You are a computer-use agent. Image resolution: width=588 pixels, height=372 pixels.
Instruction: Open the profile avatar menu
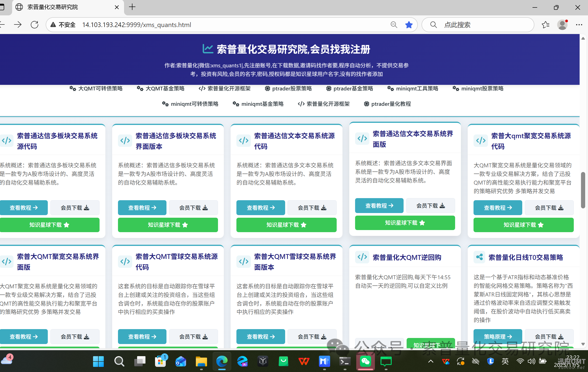click(x=562, y=24)
